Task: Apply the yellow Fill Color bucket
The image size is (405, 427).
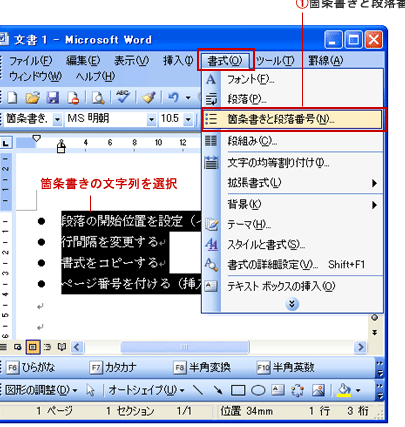Action: (x=344, y=390)
